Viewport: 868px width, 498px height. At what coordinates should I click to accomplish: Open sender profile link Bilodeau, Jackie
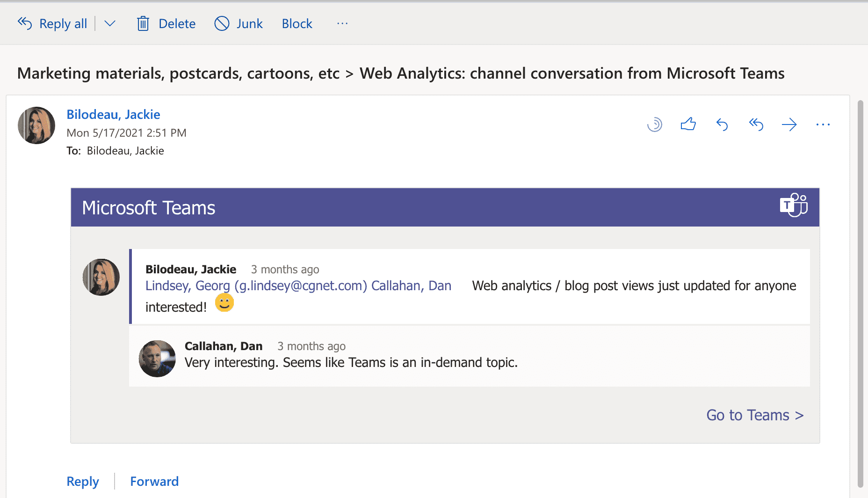tap(113, 114)
